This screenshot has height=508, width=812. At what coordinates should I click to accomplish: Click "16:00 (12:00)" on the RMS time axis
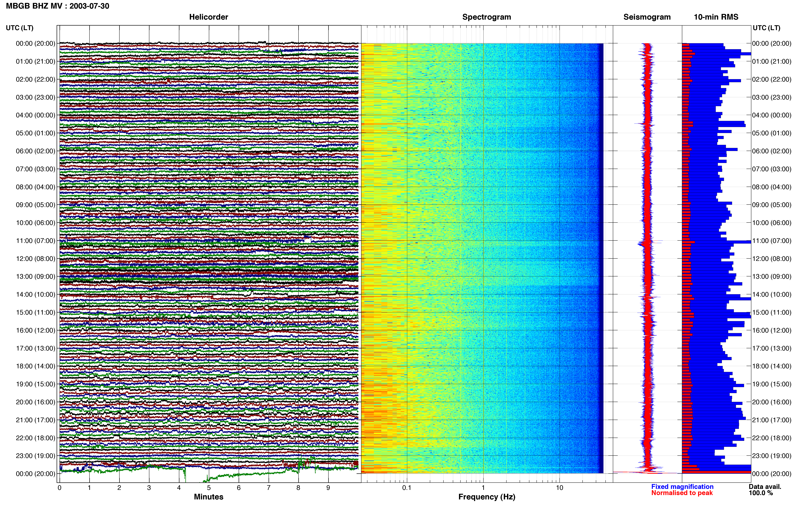(772, 330)
